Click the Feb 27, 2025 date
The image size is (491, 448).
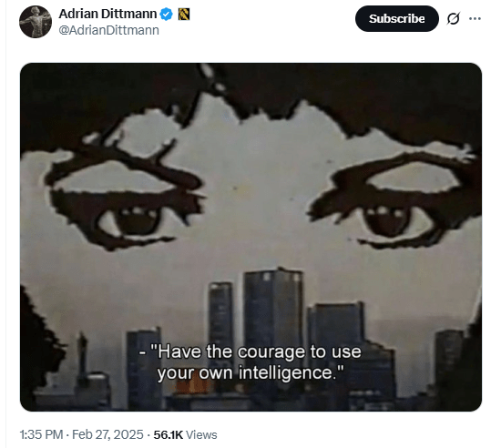[107, 434]
